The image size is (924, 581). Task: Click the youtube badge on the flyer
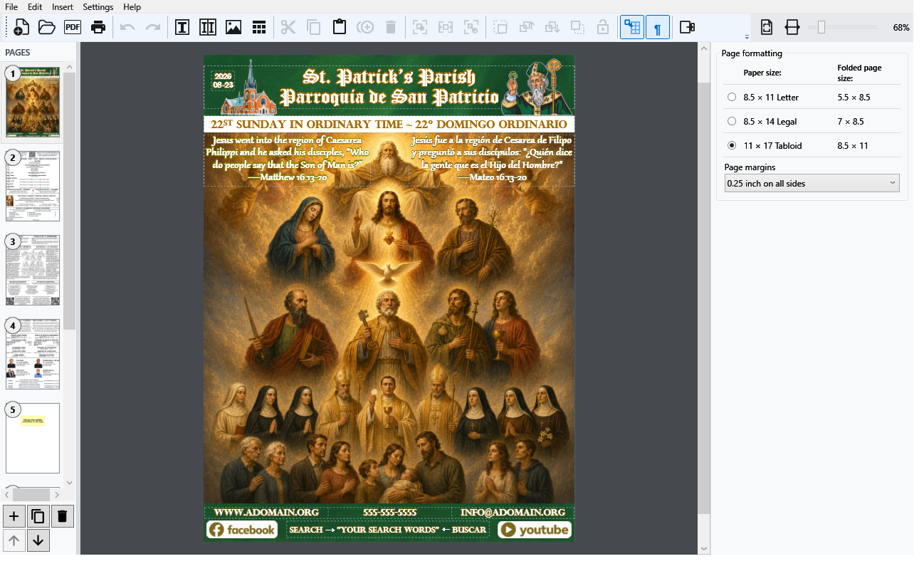535,530
